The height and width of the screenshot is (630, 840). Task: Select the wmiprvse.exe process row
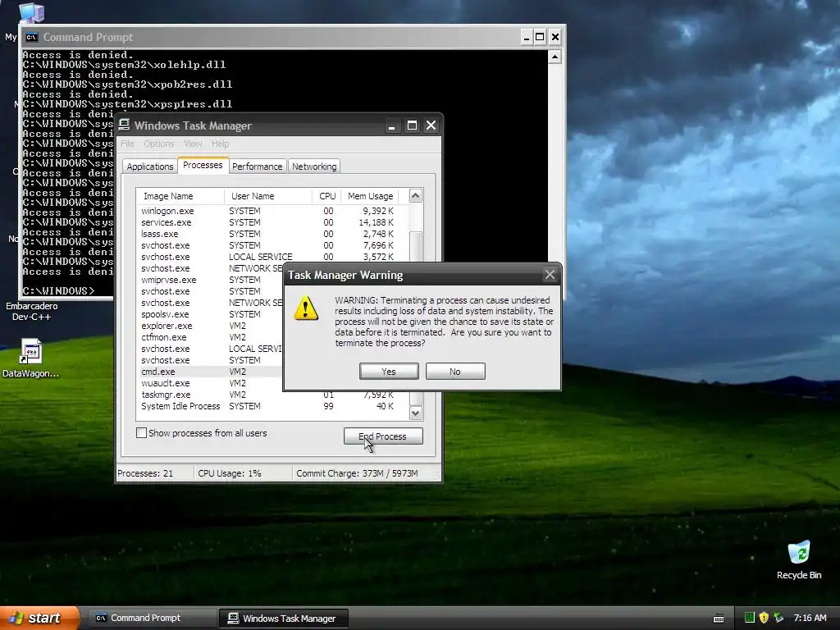(x=210, y=280)
